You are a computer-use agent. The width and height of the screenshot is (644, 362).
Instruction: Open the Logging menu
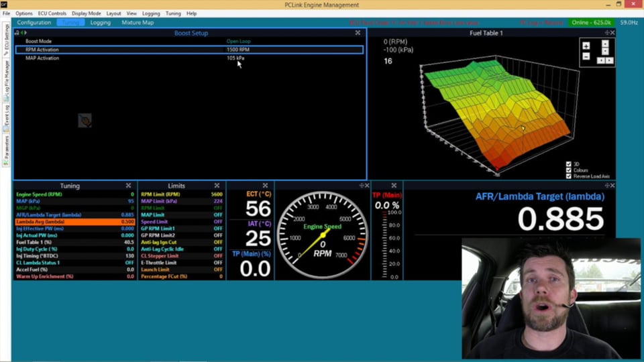coord(151,13)
